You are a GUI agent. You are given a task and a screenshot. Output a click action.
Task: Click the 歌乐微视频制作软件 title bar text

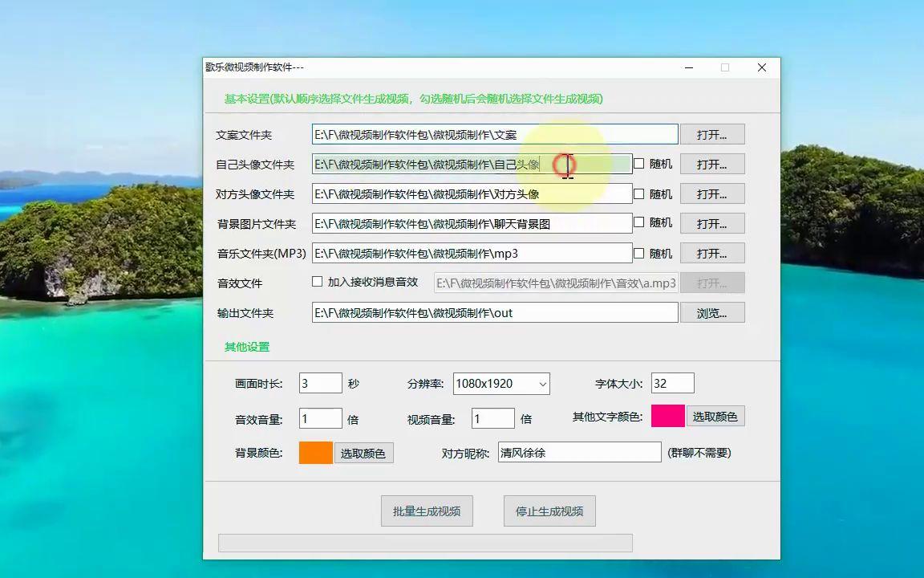(x=254, y=67)
